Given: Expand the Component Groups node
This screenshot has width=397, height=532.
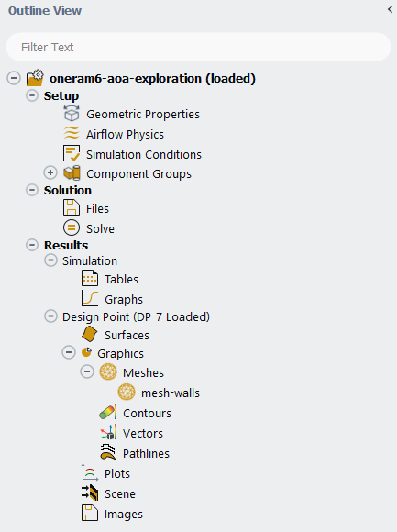Looking at the screenshot, I should 50,172.
